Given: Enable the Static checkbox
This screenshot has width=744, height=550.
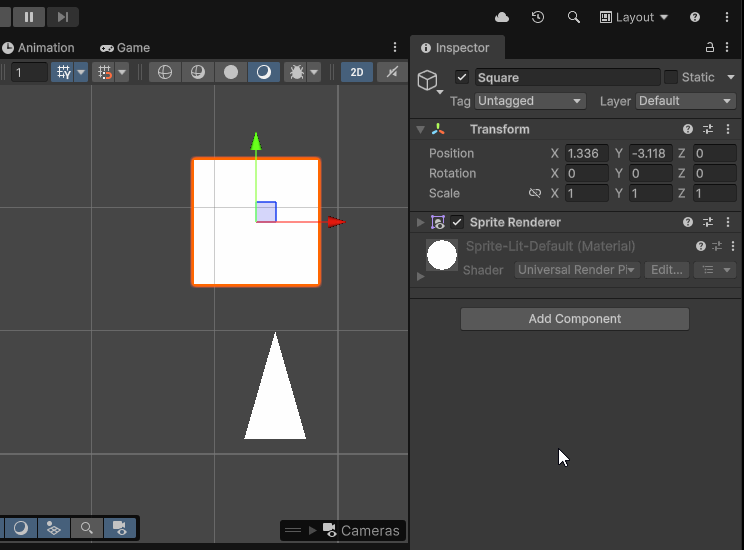Looking at the screenshot, I should click(670, 77).
